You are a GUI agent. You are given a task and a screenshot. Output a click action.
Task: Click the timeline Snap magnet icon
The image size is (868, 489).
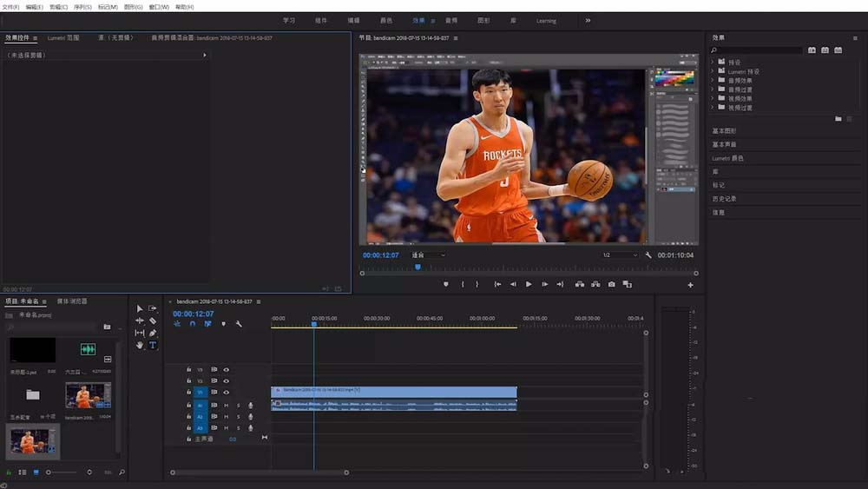[193, 324]
